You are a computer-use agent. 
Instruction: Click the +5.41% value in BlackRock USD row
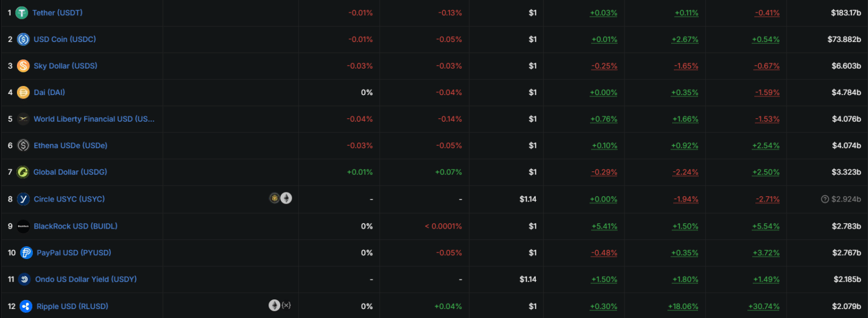pyautogui.click(x=604, y=226)
